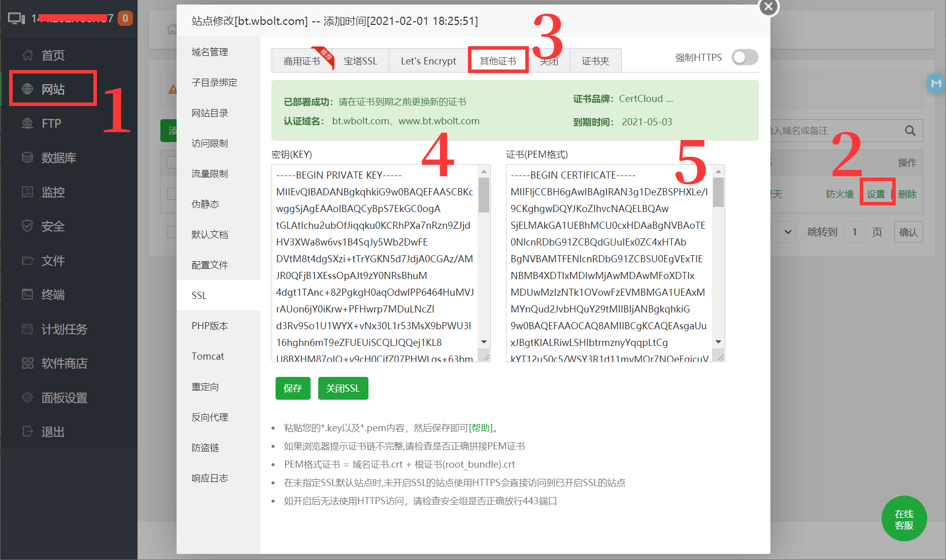The height and width of the screenshot is (560, 946).
Task: Select PHP版本 in the site menu
Action: point(210,326)
